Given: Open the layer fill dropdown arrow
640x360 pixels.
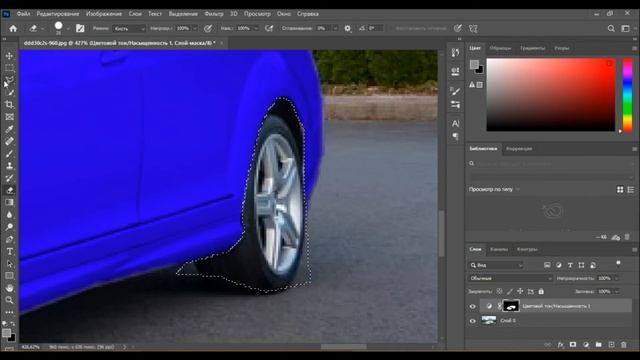Looking at the screenshot, I should (617, 291).
